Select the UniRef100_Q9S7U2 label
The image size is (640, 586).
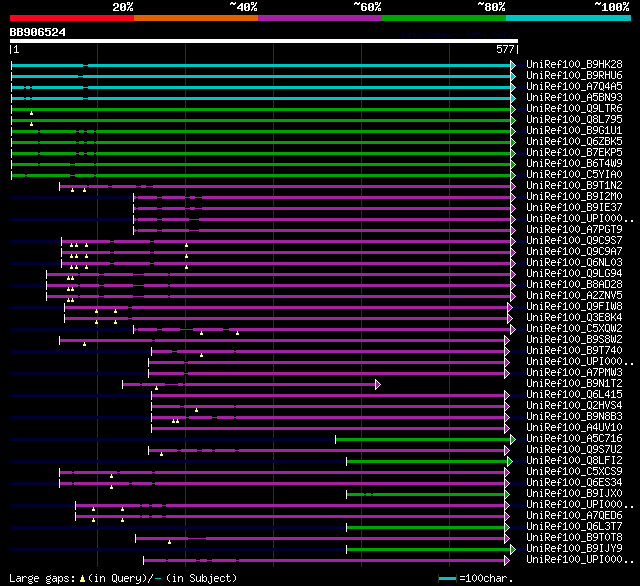coord(574,450)
